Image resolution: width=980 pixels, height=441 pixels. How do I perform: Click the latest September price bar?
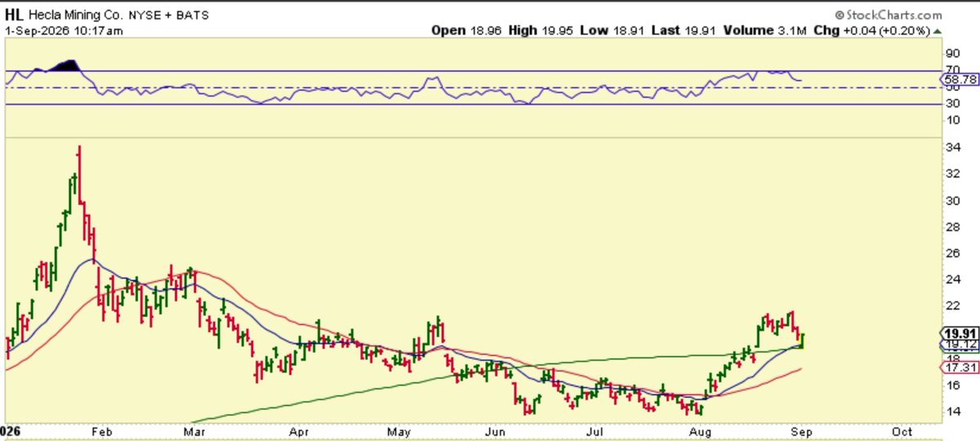point(802,341)
